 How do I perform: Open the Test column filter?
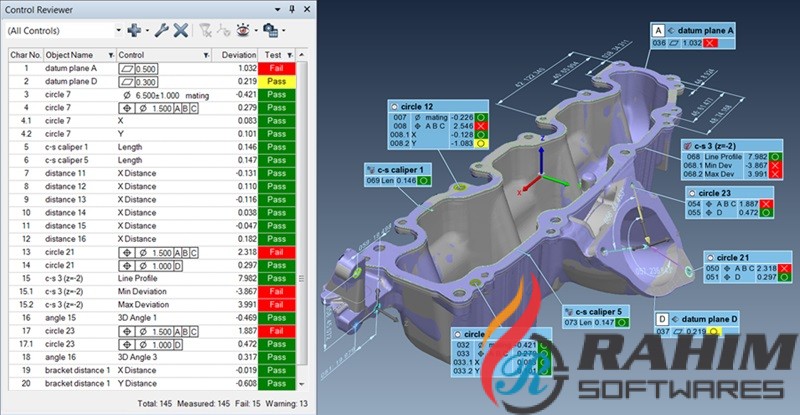[x=290, y=55]
